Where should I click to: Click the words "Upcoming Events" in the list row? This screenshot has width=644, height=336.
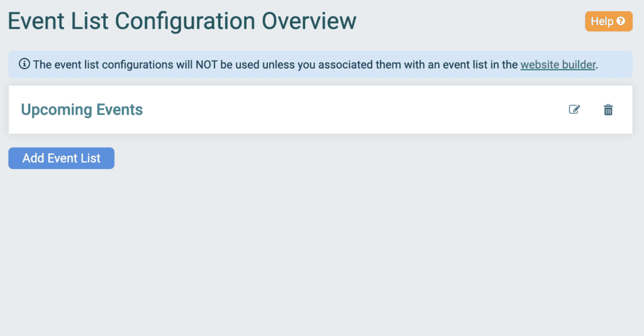(x=82, y=109)
